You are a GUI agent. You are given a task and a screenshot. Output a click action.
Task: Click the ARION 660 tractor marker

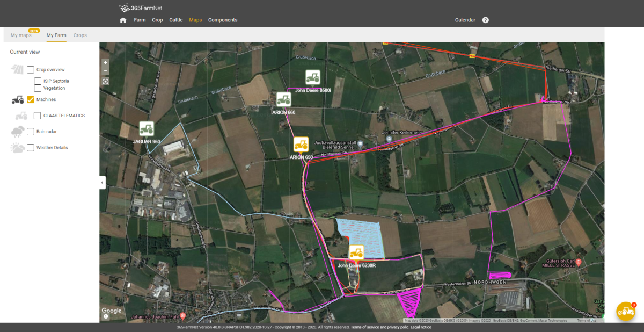[283, 99]
